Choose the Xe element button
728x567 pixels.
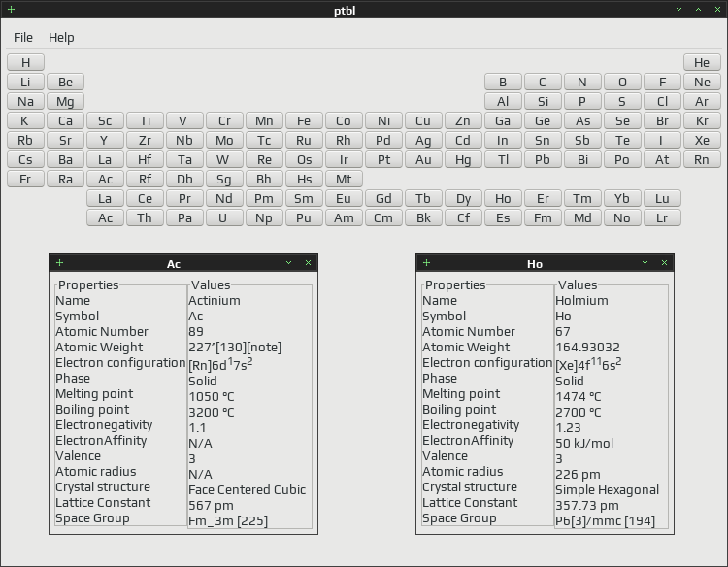pos(702,140)
